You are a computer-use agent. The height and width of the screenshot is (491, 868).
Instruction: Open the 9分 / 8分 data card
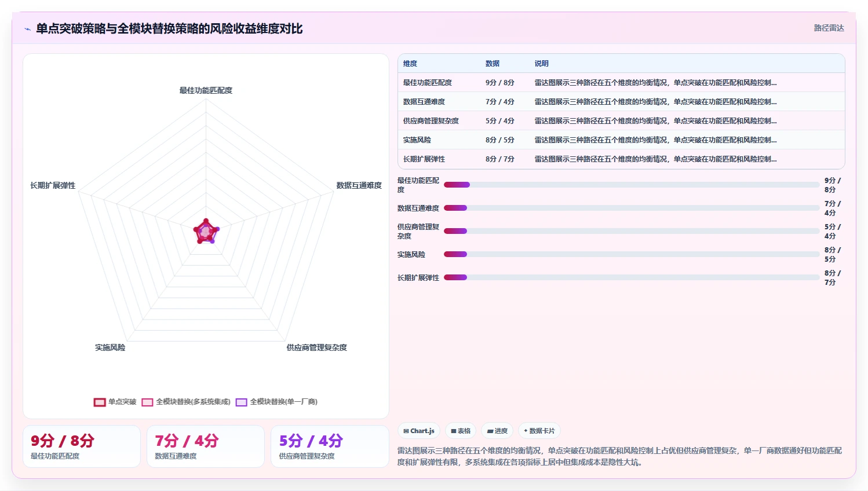82,446
